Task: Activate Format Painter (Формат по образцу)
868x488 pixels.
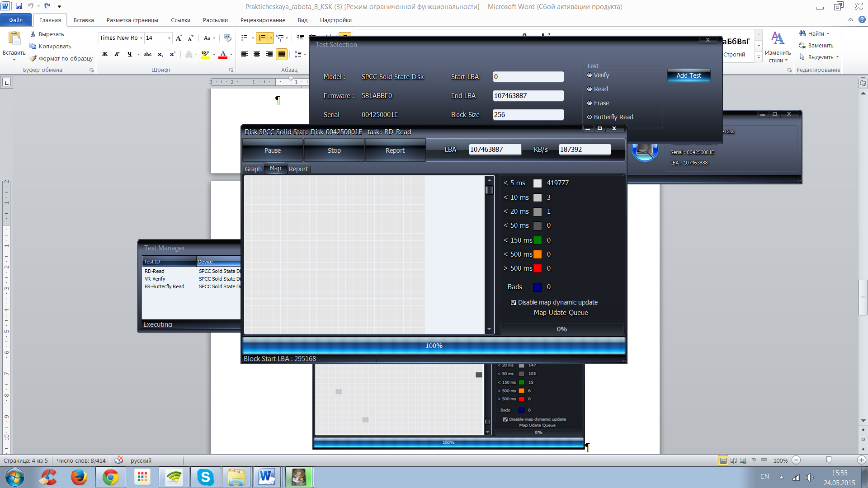Action: tap(61, 59)
